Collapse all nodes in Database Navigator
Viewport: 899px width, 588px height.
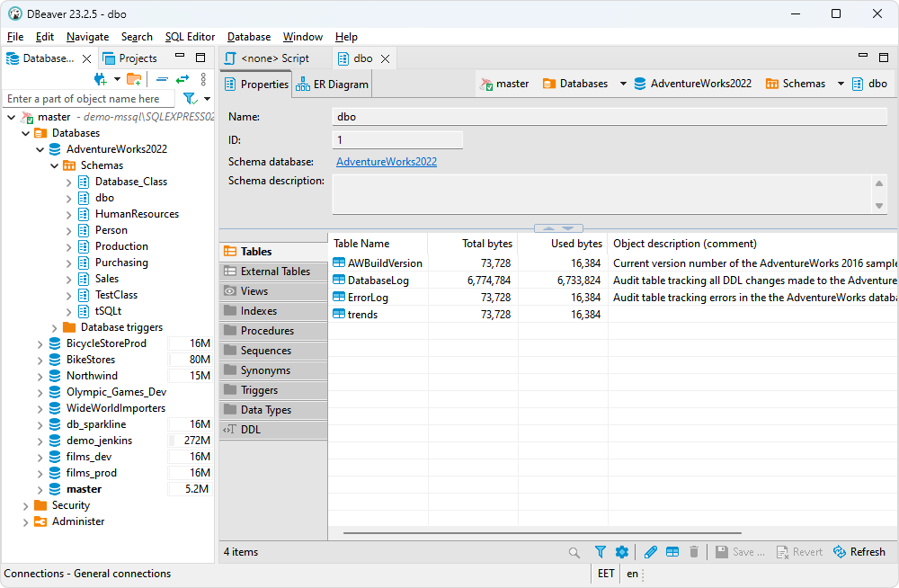(x=162, y=79)
